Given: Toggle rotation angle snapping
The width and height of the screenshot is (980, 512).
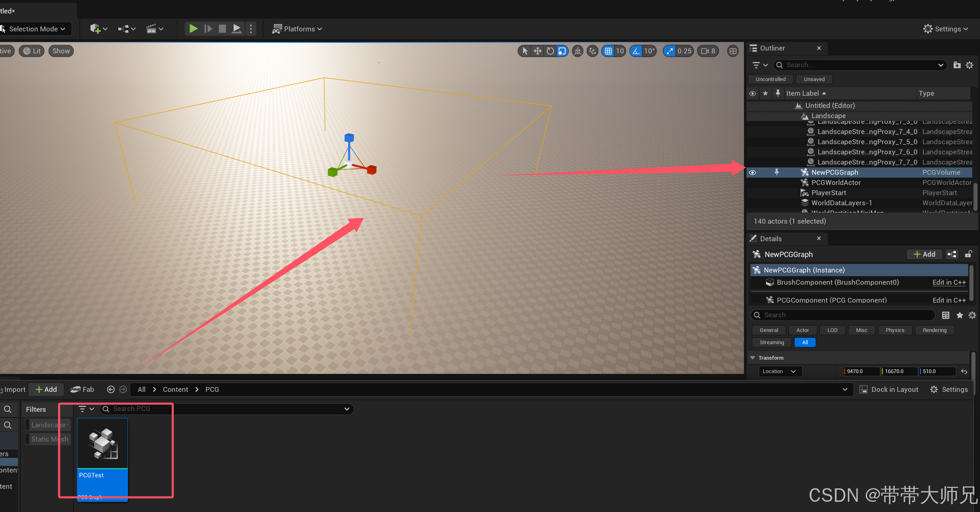Looking at the screenshot, I should click(636, 51).
